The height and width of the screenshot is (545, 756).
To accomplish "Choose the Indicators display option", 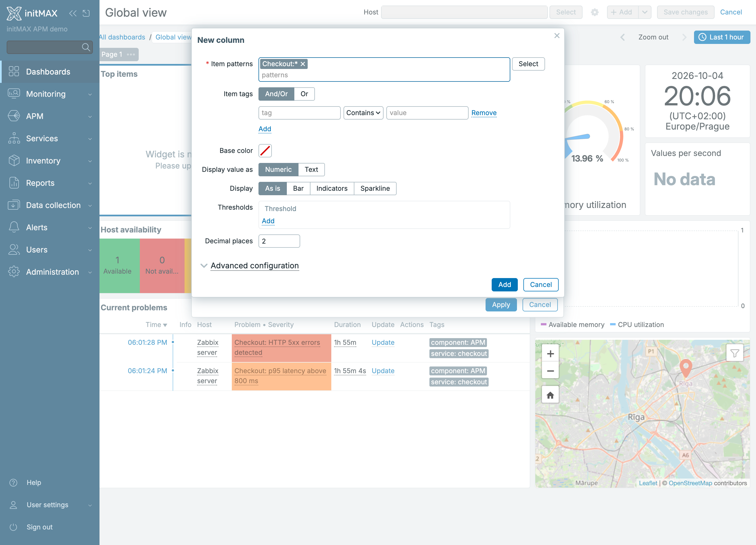I will point(332,189).
